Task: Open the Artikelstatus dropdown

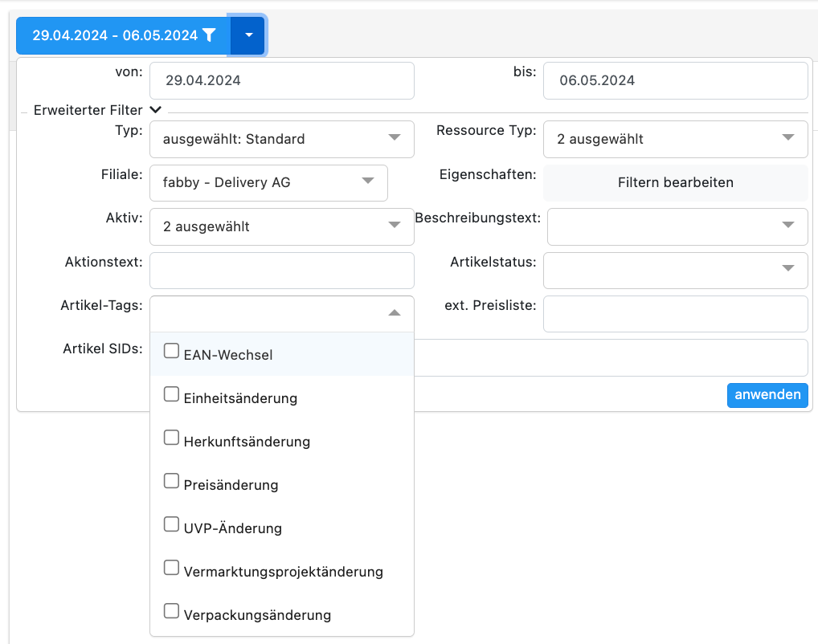Action: (675, 270)
